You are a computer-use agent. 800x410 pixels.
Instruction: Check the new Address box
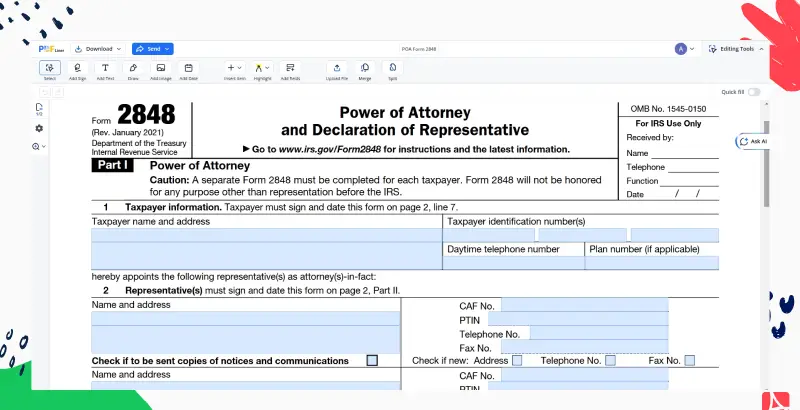click(x=517, y=361)
